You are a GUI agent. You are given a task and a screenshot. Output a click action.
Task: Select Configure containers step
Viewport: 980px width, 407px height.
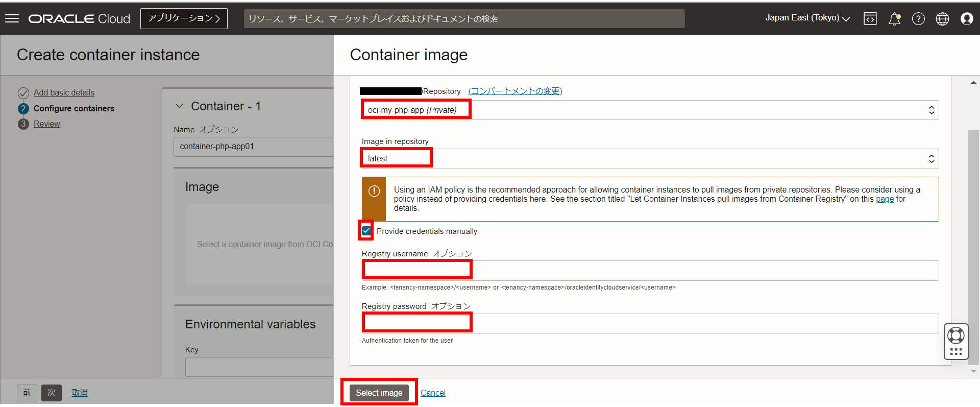pyautogui.click(x=74, y=108)
